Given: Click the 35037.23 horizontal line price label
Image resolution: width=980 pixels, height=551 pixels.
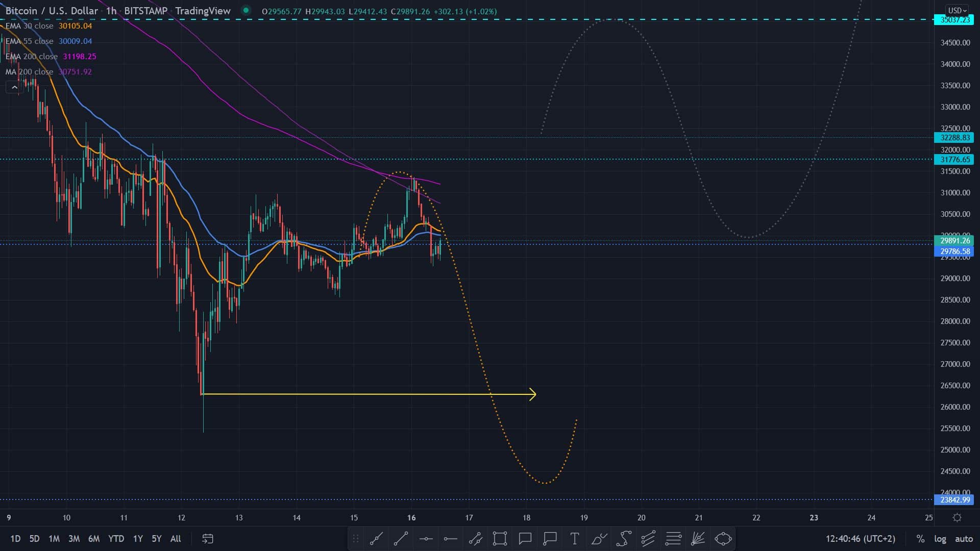Looking at the screenshot, I should tap(953, 19).
